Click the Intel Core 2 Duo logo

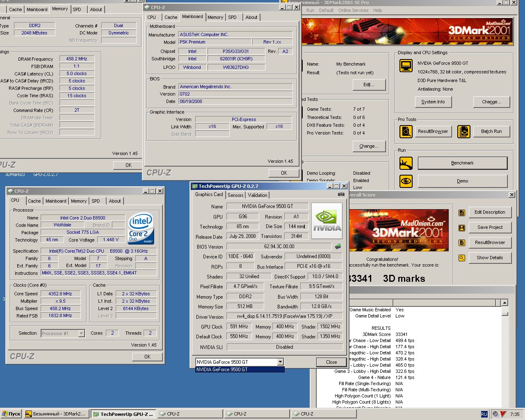click(x=141, y=228)
